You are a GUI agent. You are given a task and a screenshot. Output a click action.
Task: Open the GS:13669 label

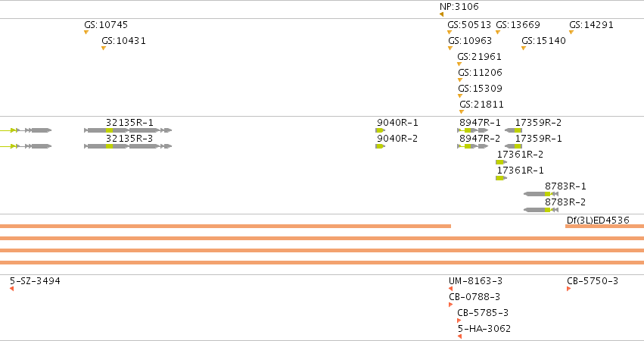[518, 25]
